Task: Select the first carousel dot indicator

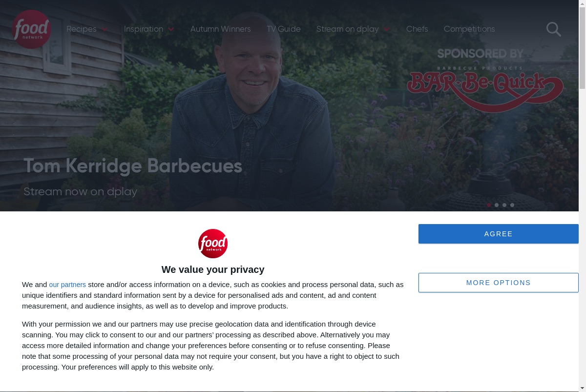Action: click(489, 205)
